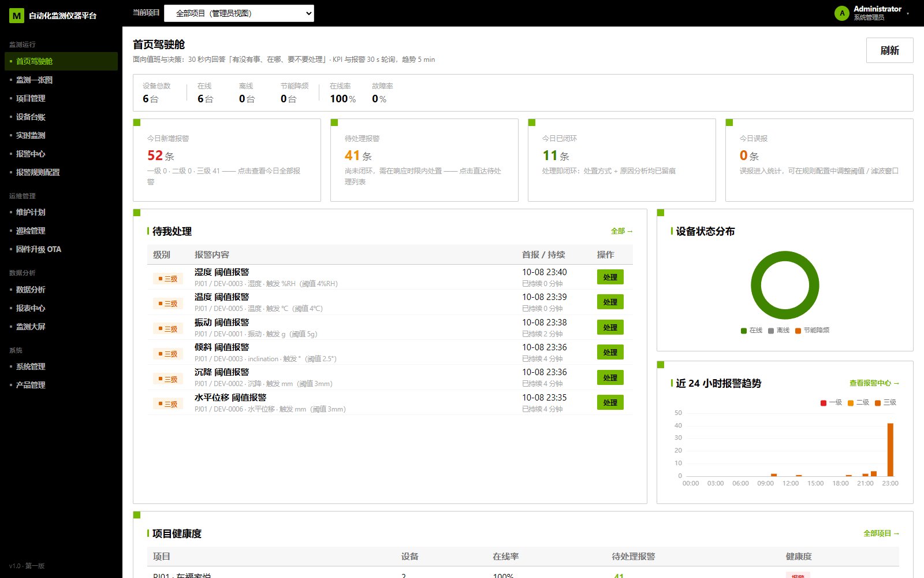Open 监测一张图 from the sidebar

tap(61, 80)
